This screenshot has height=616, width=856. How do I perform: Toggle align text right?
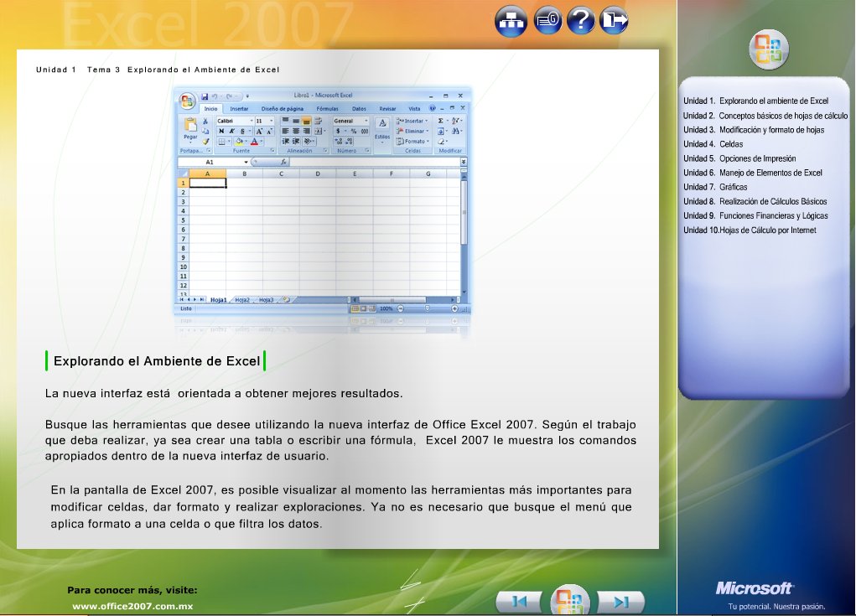pos(306,131)
